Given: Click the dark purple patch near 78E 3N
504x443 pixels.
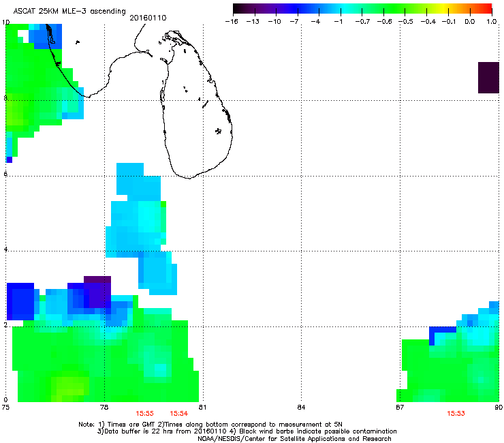Looking at the screenshot, I should coord(97,292).
